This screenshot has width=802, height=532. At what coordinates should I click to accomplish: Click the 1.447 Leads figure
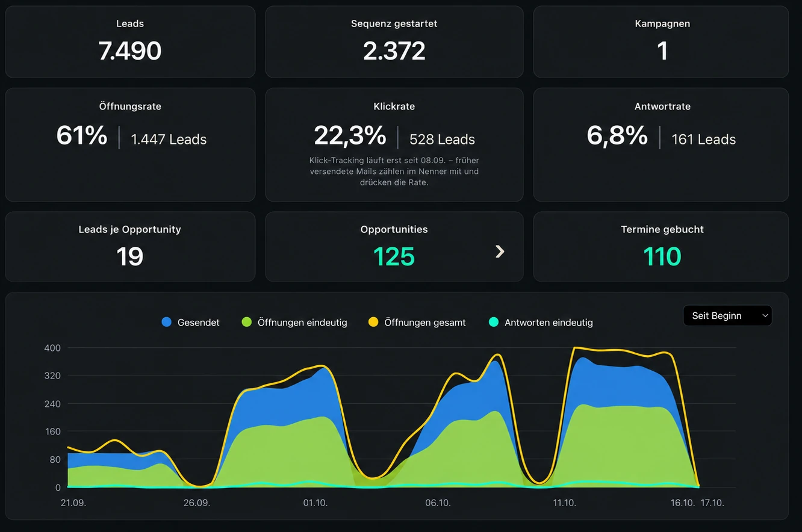pos(169,140)
